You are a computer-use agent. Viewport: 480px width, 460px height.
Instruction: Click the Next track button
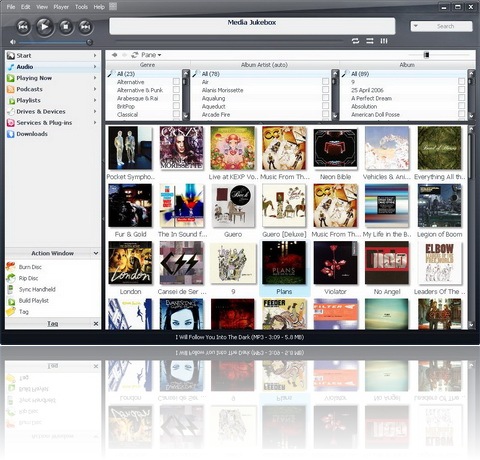coord(85,27)
